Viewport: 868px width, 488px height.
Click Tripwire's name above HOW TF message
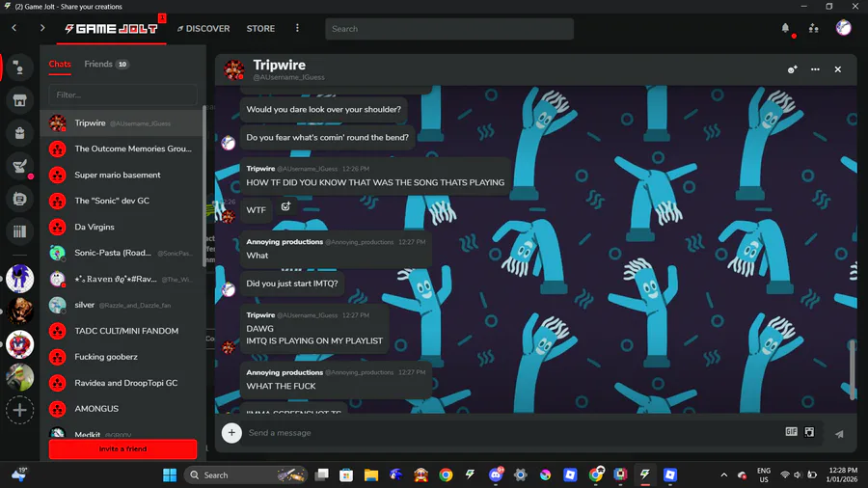pos(260,169)
